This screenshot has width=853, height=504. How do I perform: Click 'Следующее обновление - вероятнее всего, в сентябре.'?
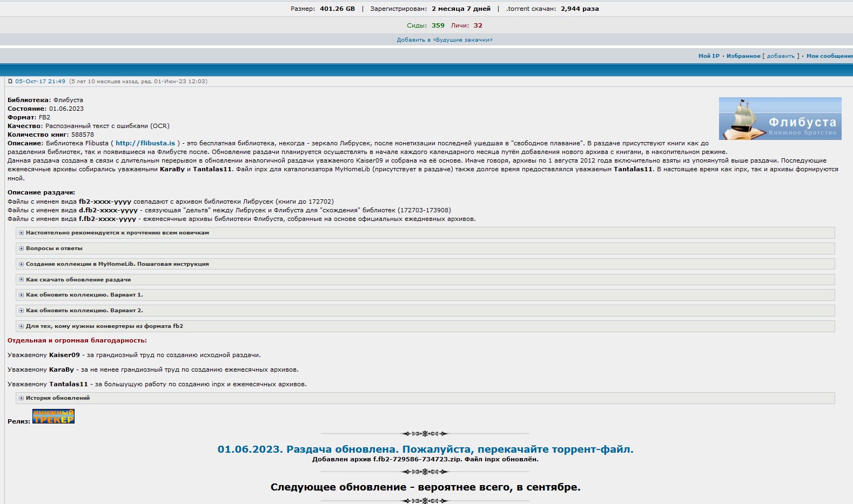[426, 487]
